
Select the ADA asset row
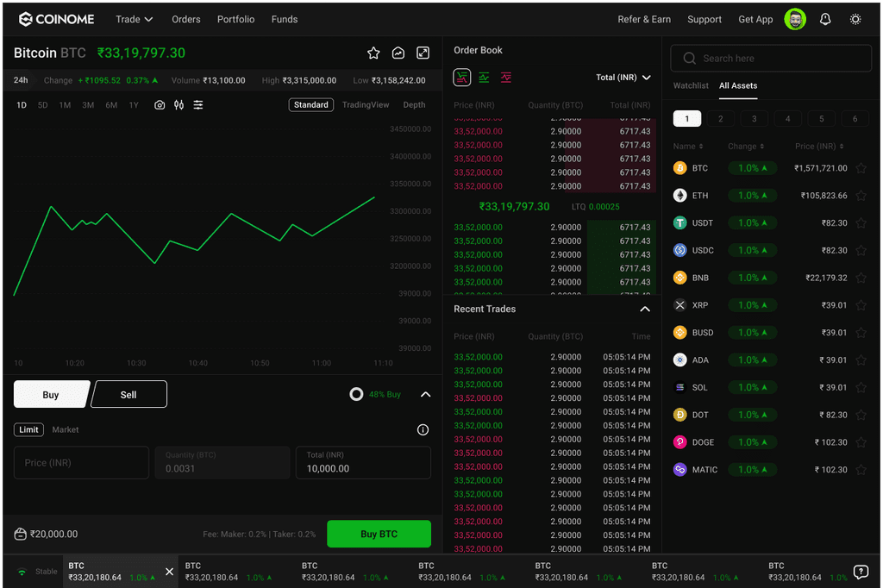coord(770,360)
